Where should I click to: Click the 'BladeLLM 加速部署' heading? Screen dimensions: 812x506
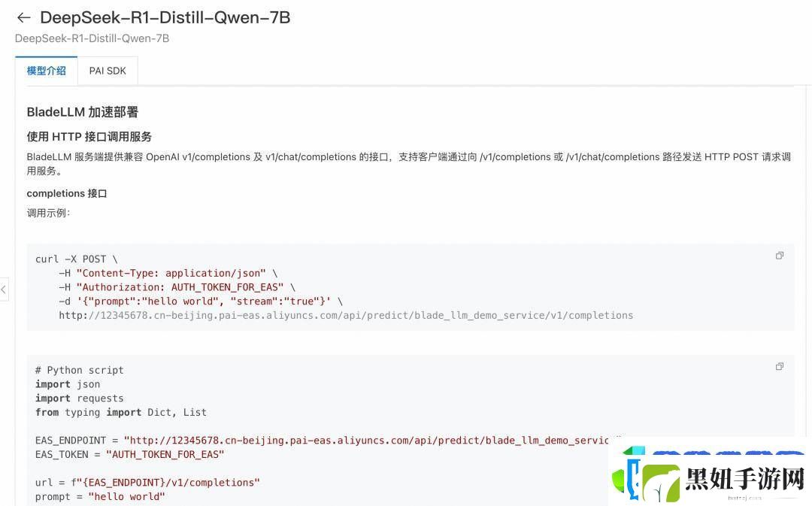83,112
